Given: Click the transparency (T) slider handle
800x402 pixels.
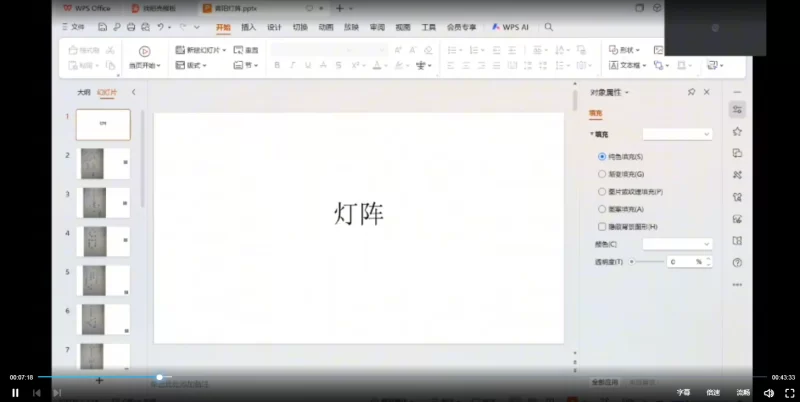Looking at the screenshot, I should pyautogui.click(x=632, y=261).
